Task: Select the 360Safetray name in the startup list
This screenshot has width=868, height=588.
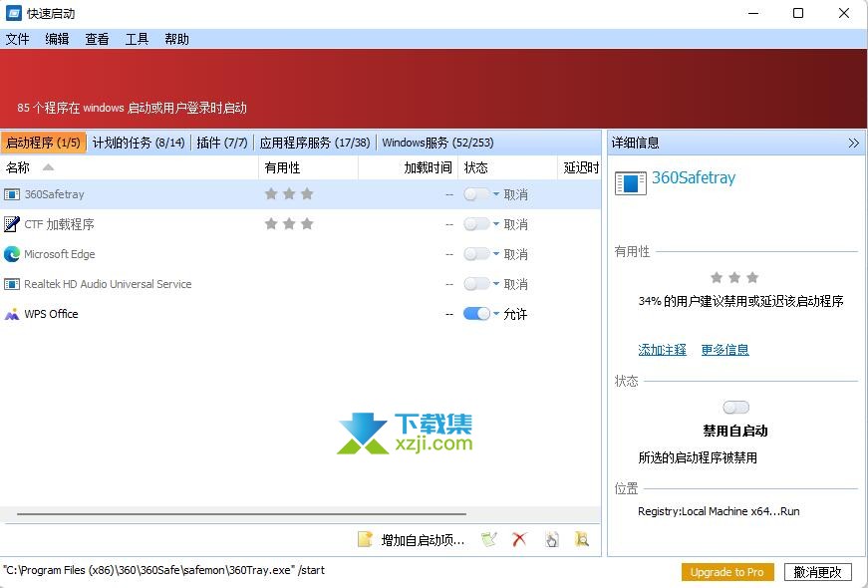Action: [x=54, y=194]
